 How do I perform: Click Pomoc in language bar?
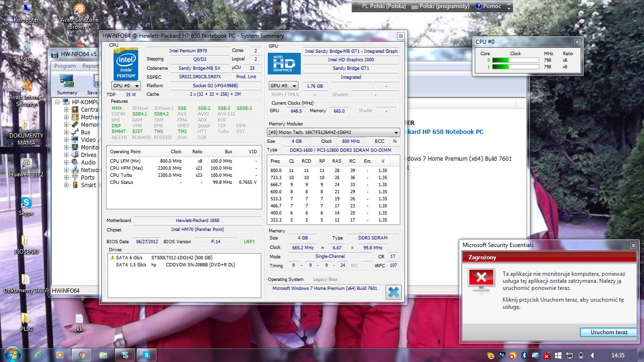pyautogui.click(x=488, y=6)
